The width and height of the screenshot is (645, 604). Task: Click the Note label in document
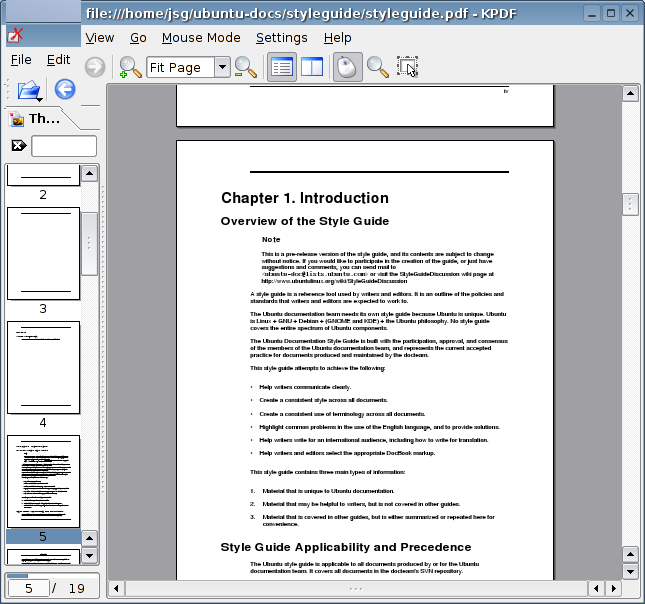point(271,239)
